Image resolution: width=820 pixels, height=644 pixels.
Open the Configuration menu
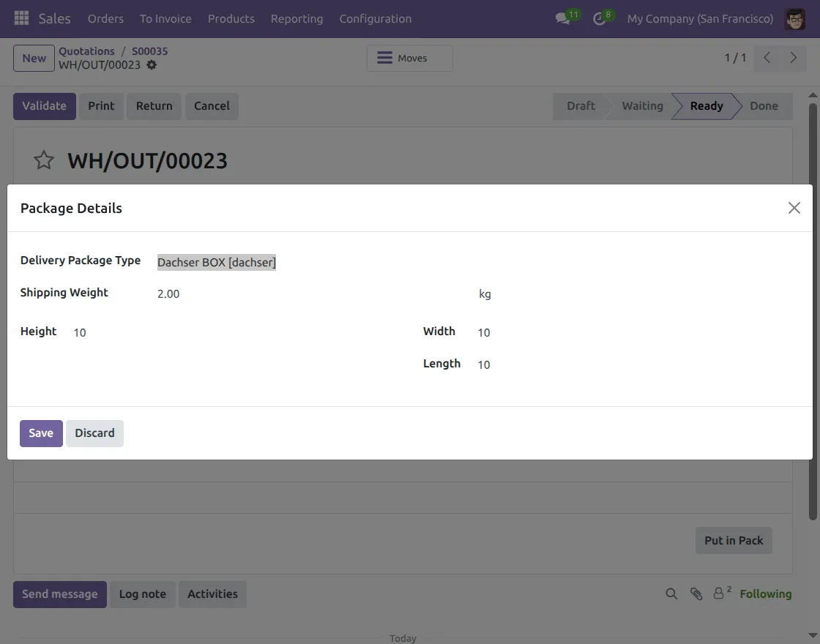pyautogui.click(x=376, y=19)
